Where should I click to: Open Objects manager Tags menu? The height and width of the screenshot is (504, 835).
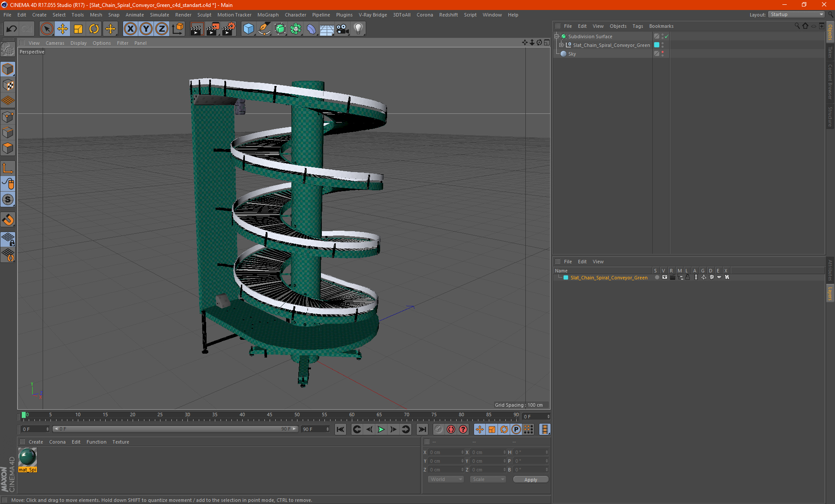click(638, 26)
